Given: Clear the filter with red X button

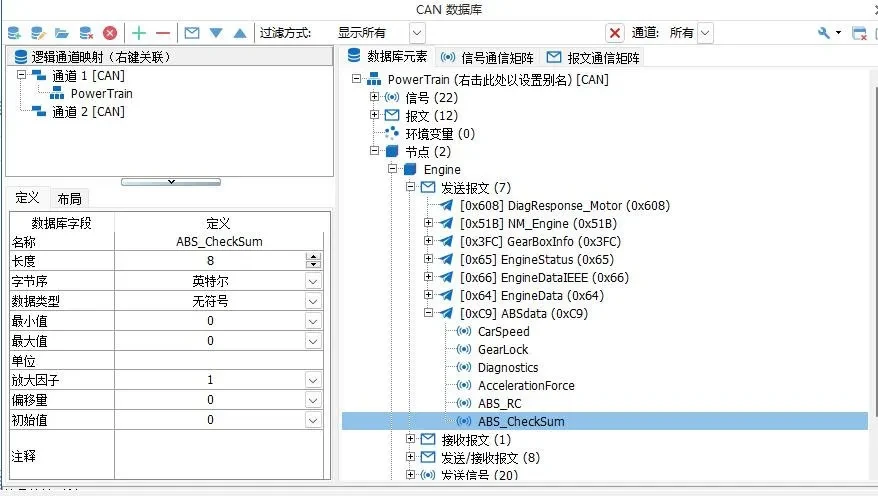Looking at the screenshot, I should (x=615, y=33).
